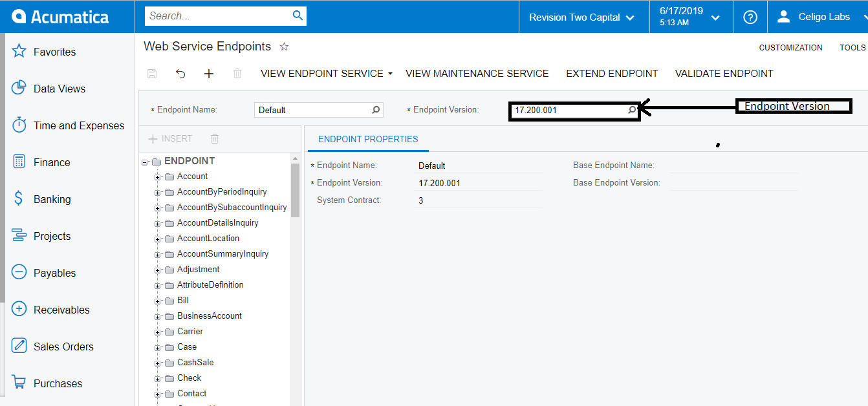Open Revision Two Capital company dropdown

coord(582,17)
